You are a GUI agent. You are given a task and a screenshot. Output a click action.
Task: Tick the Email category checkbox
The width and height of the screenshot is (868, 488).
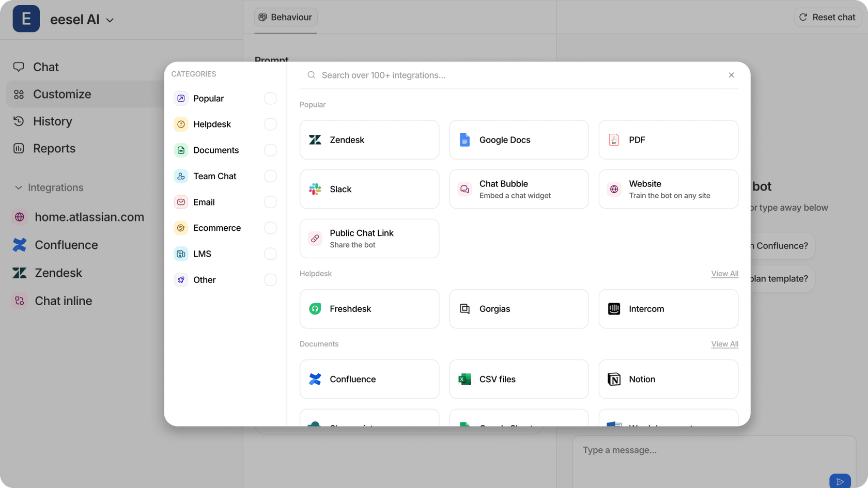click(x=270, y=202)
